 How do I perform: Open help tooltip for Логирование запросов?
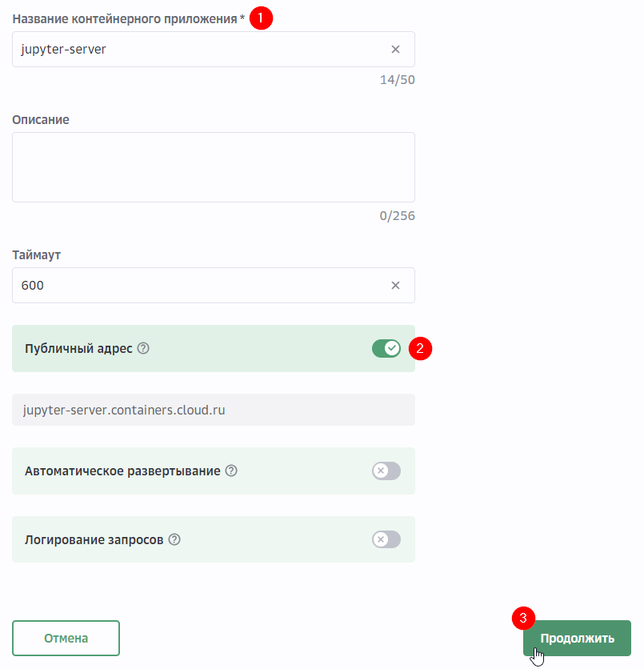click(174, 540)
